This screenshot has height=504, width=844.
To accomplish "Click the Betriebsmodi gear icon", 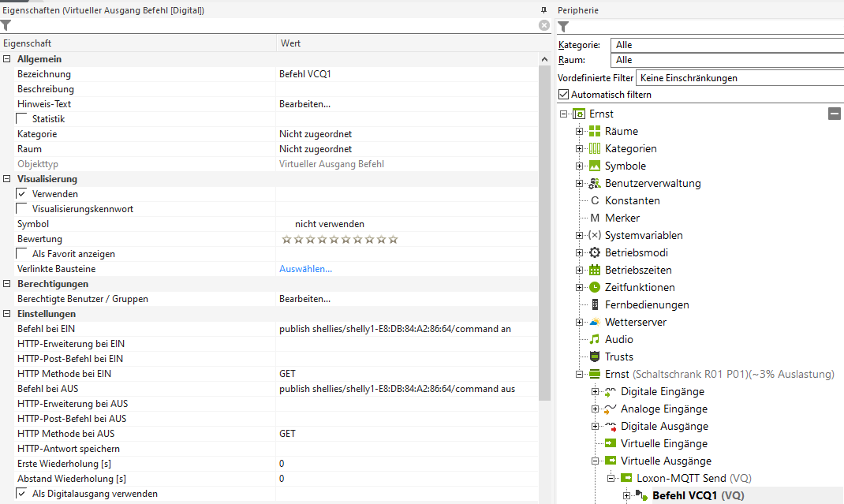I will (x=595, y=252).
